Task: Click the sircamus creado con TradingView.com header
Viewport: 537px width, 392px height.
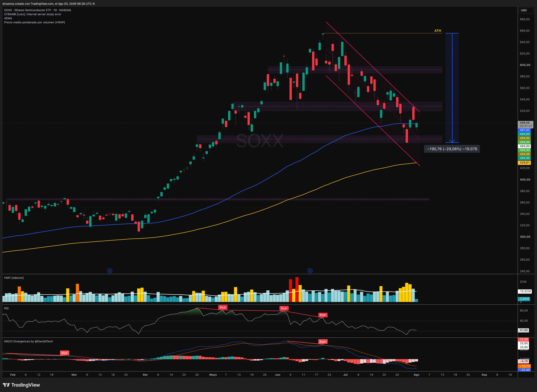Action: coord(48,4)
